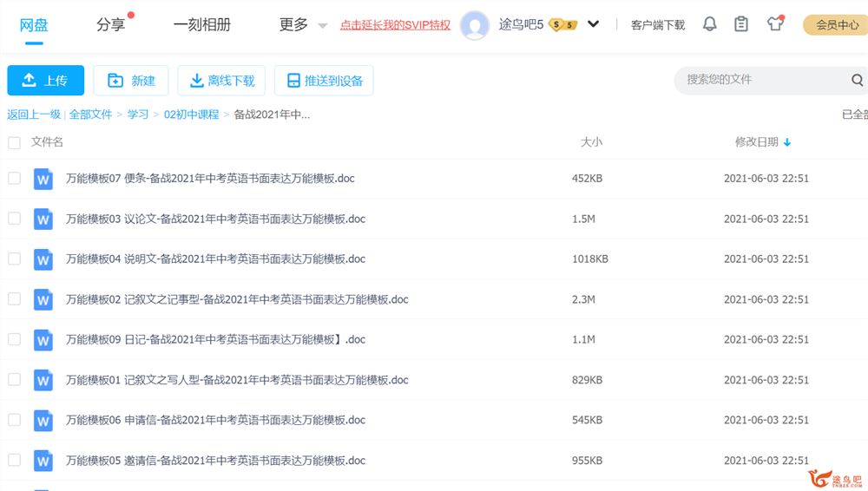This screenshot has height=491, width=868.
Task: Open file 万能模板05 邀请信 doc
Action: coord(216,460)
